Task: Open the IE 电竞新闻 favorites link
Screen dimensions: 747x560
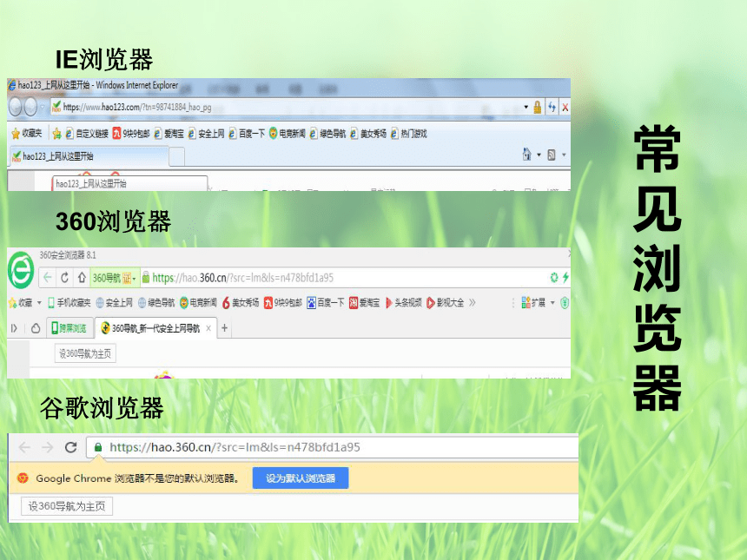Action: pyautogui.click(x=287, y=134)
